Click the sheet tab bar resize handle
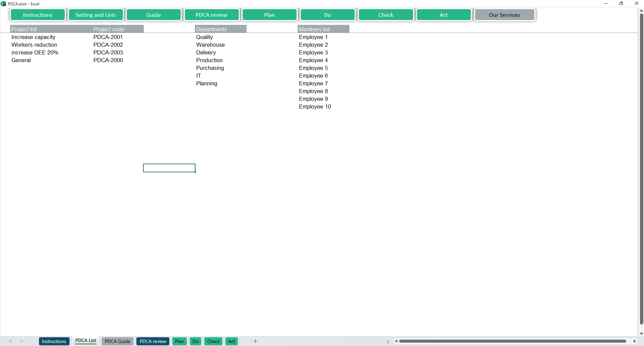This screenshot has width=644, height=346. click(x=388, y=341)
